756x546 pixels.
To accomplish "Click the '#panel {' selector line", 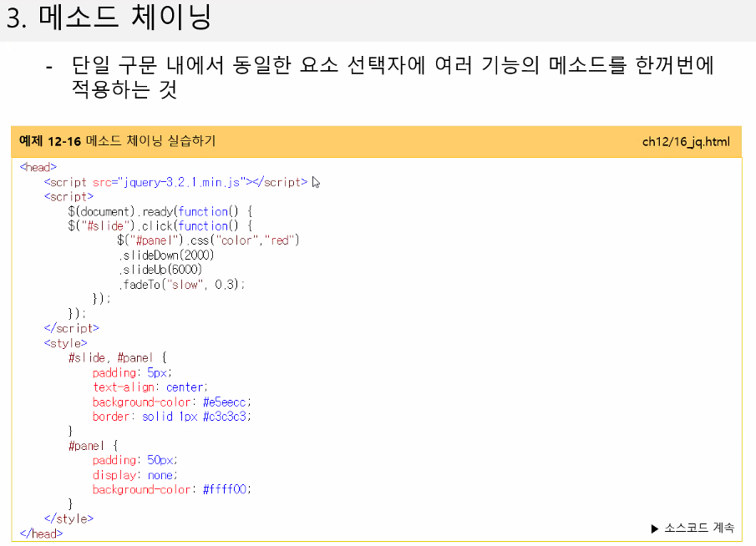I will [x=93, y=446].
